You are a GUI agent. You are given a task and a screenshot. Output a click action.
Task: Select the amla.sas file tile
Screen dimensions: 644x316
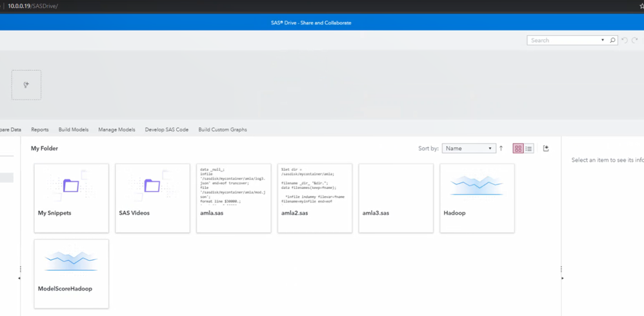(234, 198)
